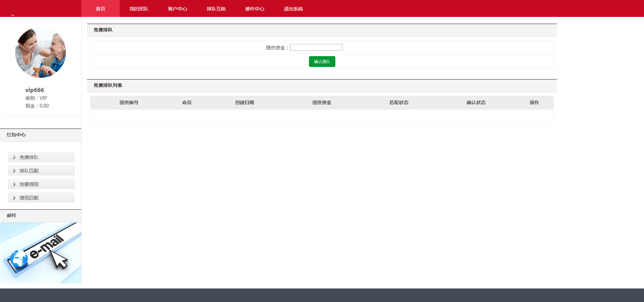The image size is (644, 302).
Task: Open the 账户中心 menu
Action: pyautogui.click(x=178, y=9)
